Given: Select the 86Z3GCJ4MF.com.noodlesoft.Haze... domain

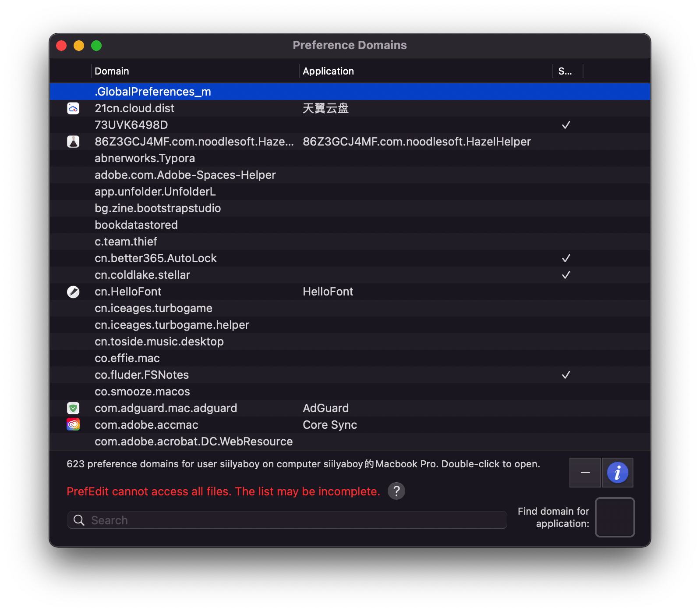Looking at the screenshot, I should pos(194,142).
